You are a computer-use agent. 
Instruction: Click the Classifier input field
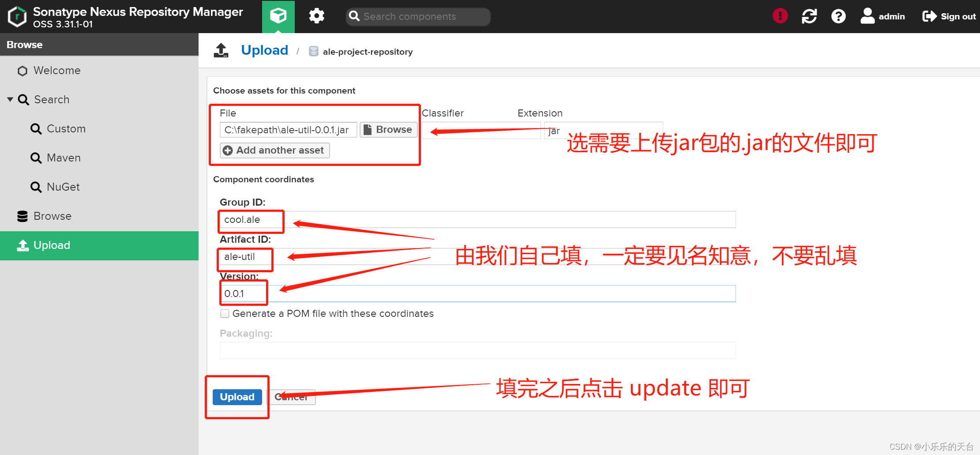click(x=481, y=130)
